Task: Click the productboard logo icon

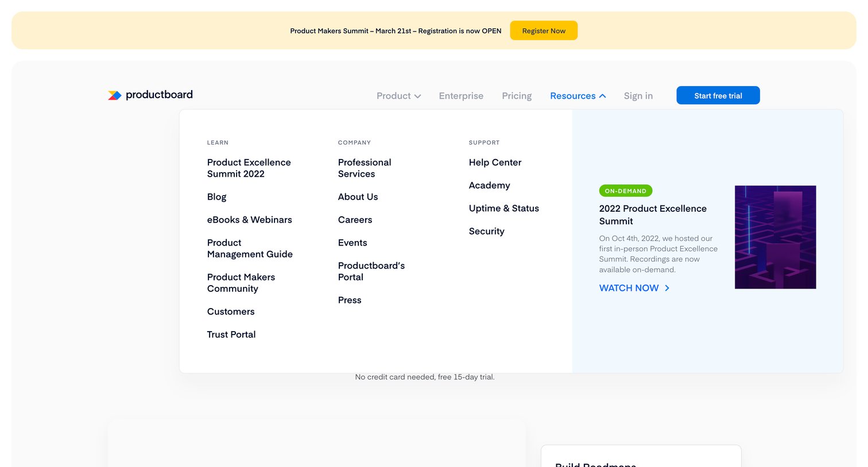Action: [x=115, y=95]
